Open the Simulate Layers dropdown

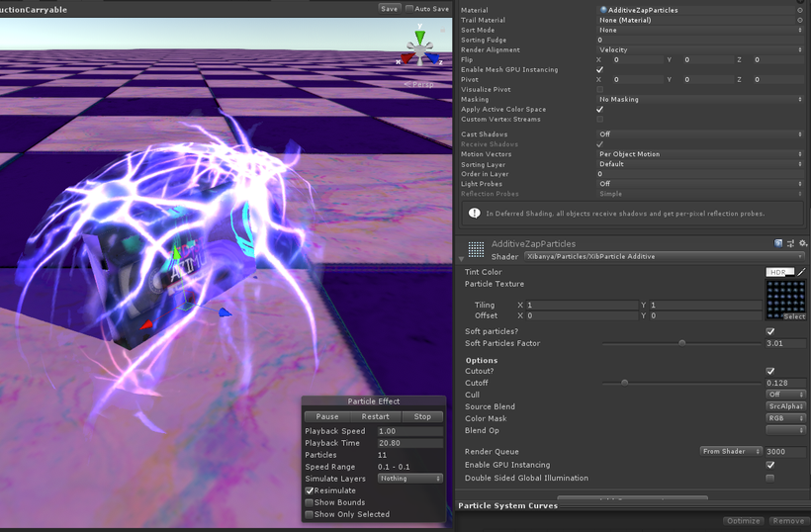[x=409, y=479]
